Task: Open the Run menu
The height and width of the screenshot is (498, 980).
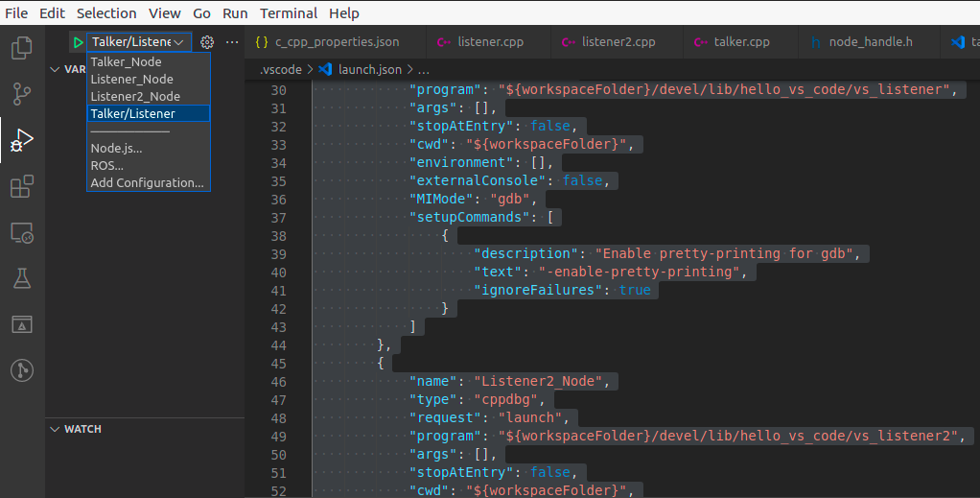Action: [235, 13]
